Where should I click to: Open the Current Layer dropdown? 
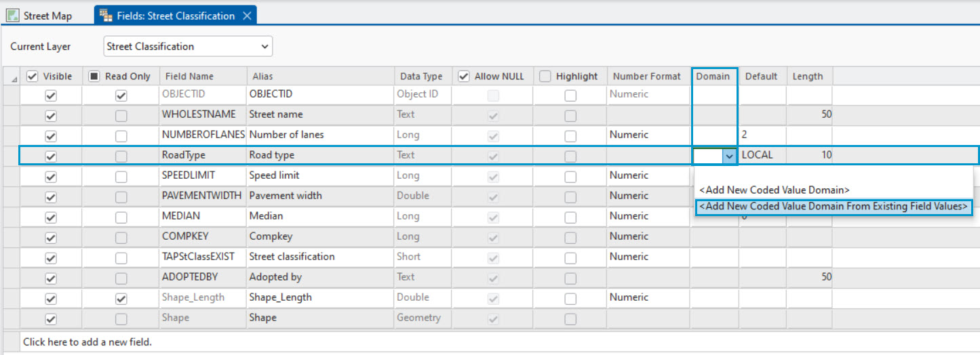pos(264,47)
